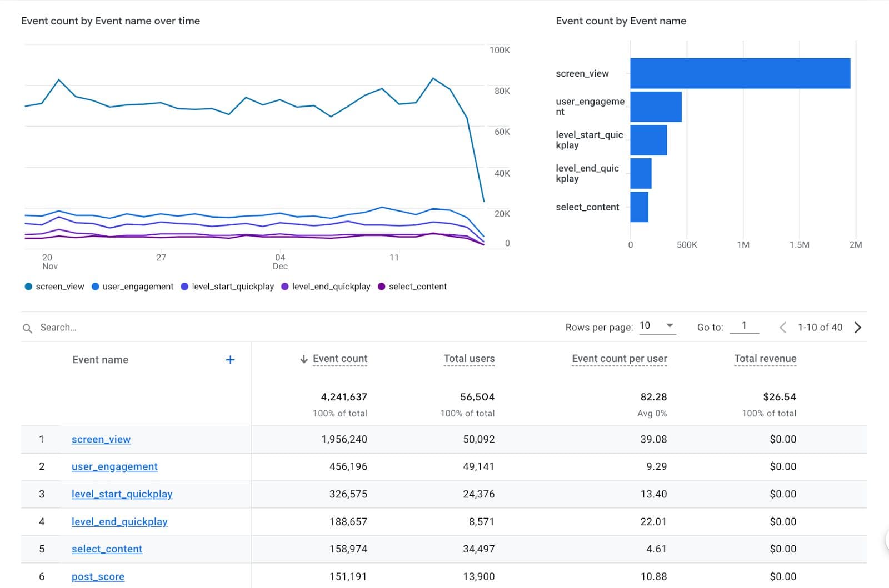This screenshot has width=889, height=588.
Task: Open the screen_view event link
Action: click(101, 439)
